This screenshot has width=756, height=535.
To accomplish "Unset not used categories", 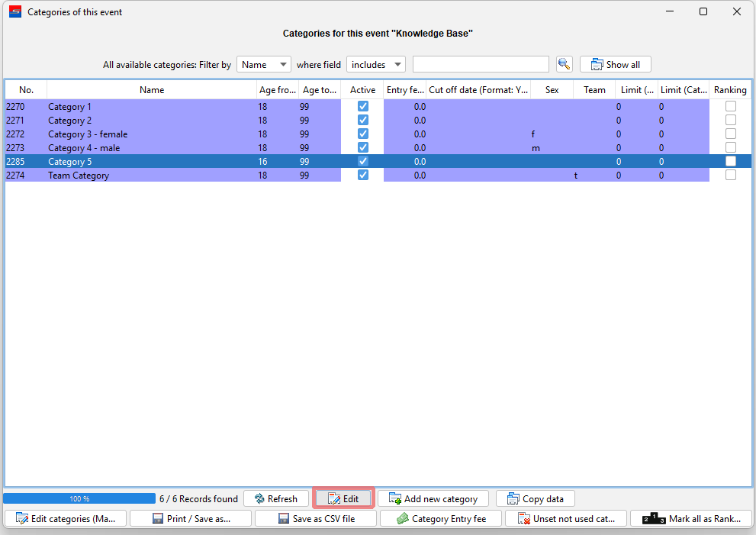I will click(566, 518).
